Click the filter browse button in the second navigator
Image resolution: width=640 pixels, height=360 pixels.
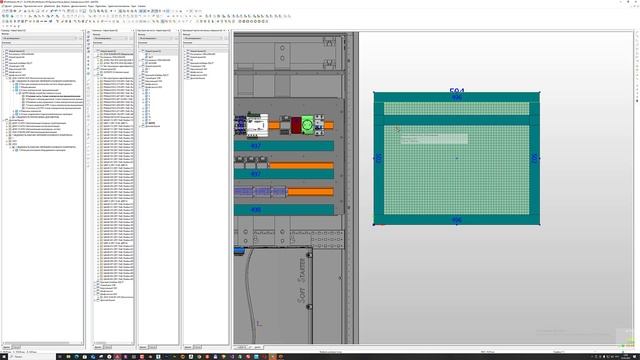tap(131, 38)
